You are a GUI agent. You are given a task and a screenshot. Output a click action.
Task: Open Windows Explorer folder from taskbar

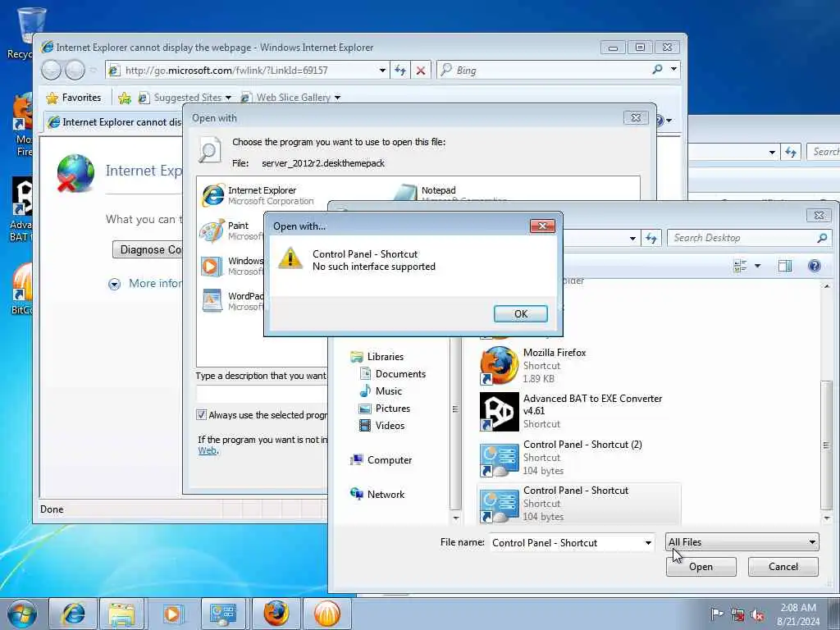pyautogui.click(x=121, y=614)
